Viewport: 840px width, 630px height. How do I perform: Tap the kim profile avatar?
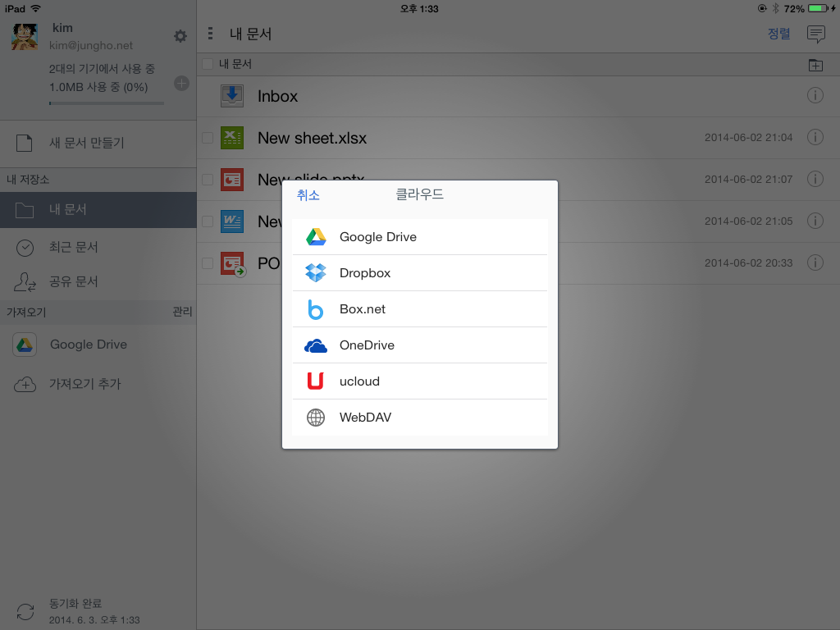[x=25, y=37]
